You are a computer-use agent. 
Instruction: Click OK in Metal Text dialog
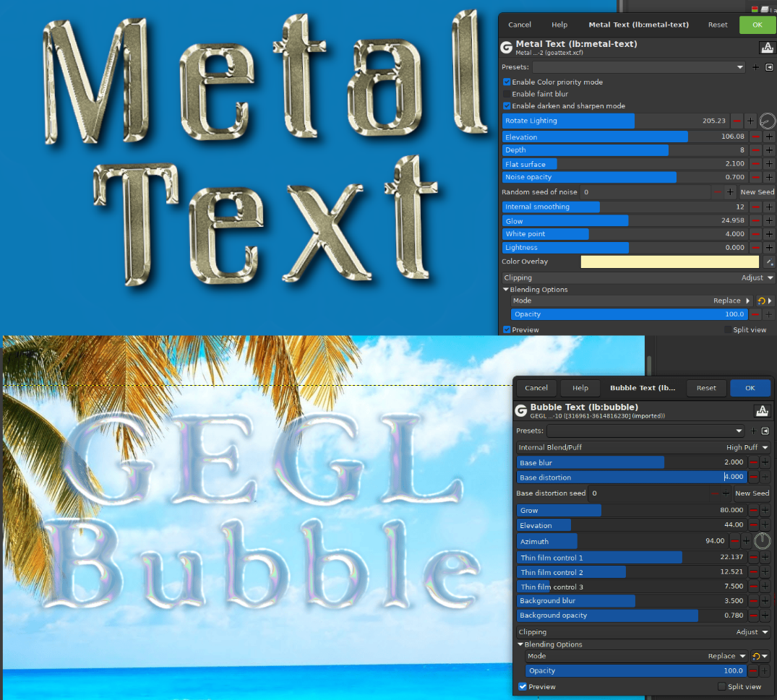click(x=757, y=25)
